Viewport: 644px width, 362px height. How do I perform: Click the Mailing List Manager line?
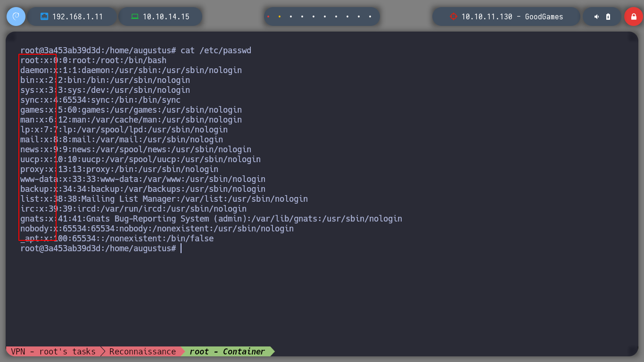tap(164, 199)
